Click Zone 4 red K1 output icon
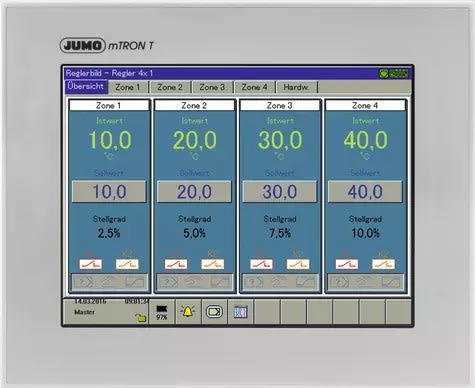475x388 pixels. pos(347,264)
